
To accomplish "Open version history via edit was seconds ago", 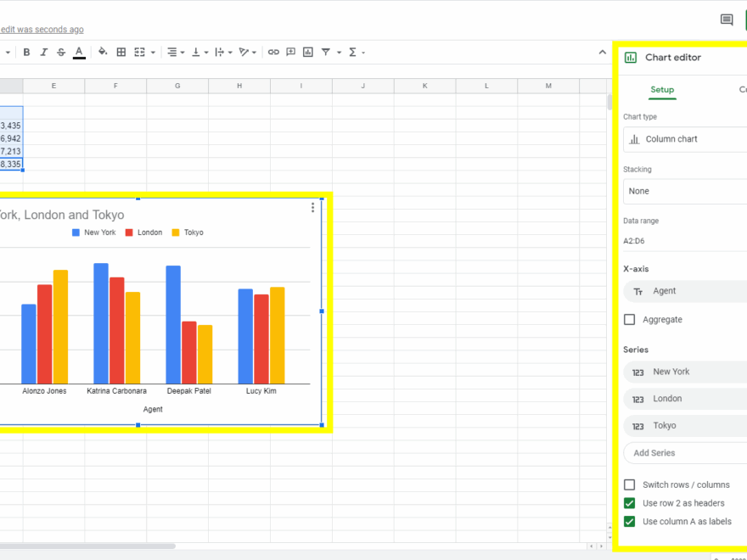I will [x=42, y=29].
